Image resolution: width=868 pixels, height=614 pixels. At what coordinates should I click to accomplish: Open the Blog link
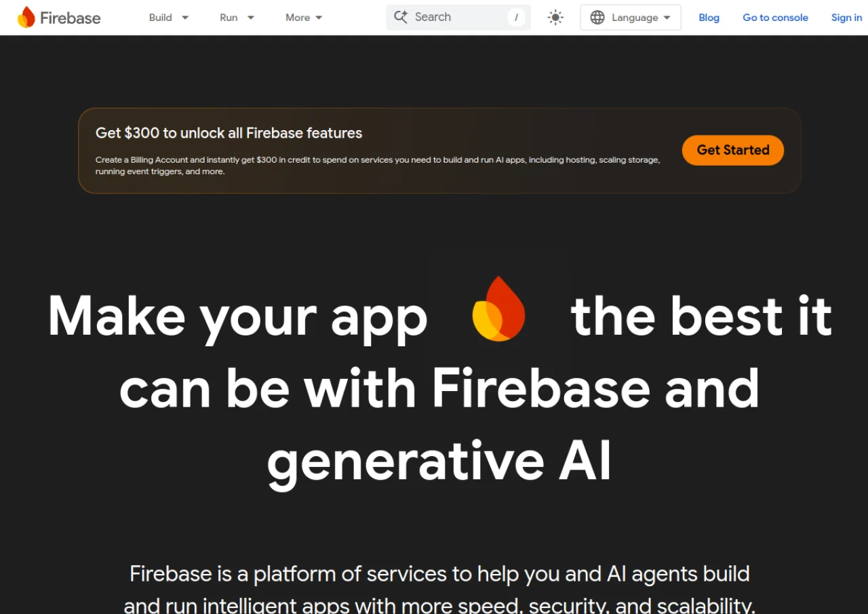pos(709,18)
